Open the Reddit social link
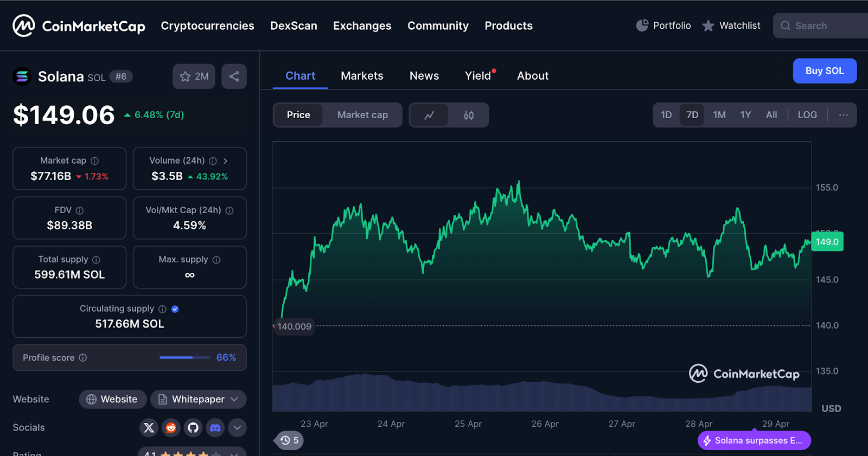Screen dimensions: 868x456 point(171,428)
